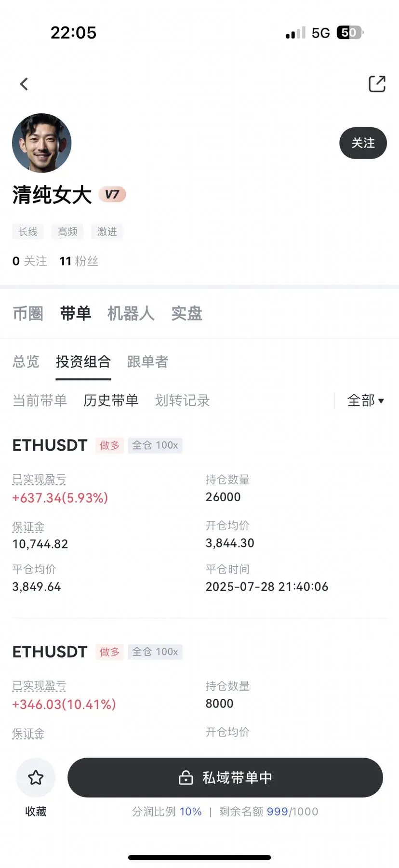The image size is (399, 868).
Task: Open the share icon at top right
Action: tap(377, 84)
